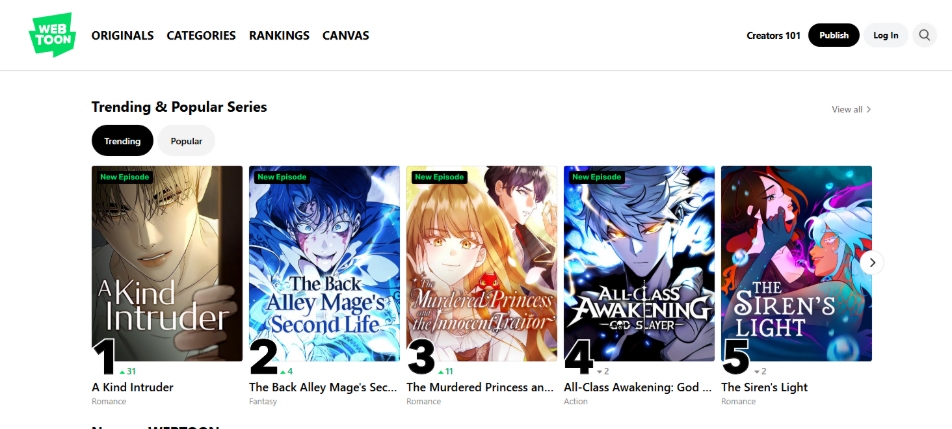952x429 pixels.
Task: Go to the RANKINGS menu item
Action: 279,35
